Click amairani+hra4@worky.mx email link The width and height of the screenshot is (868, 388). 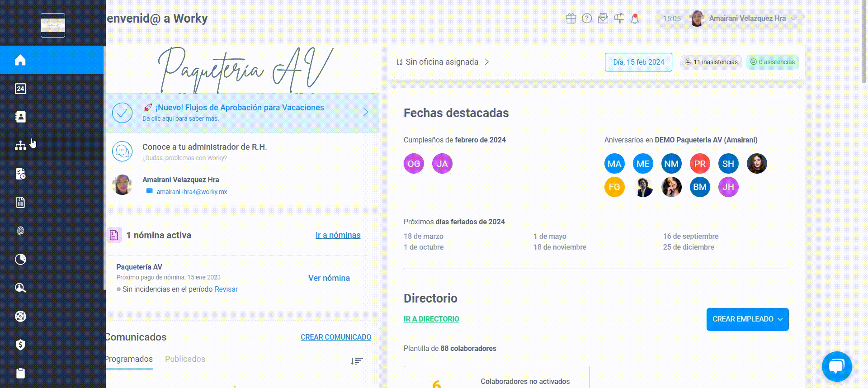pos(192,192)
